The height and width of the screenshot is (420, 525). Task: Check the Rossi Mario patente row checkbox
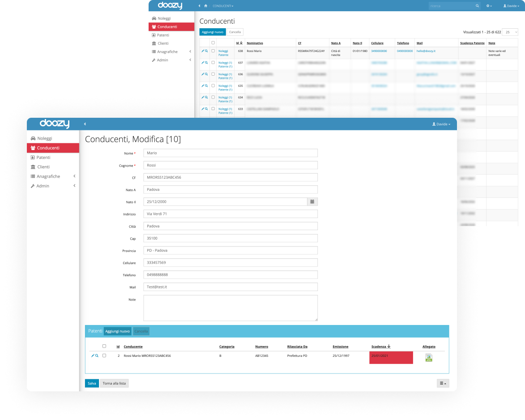click(x=104, y=356)
